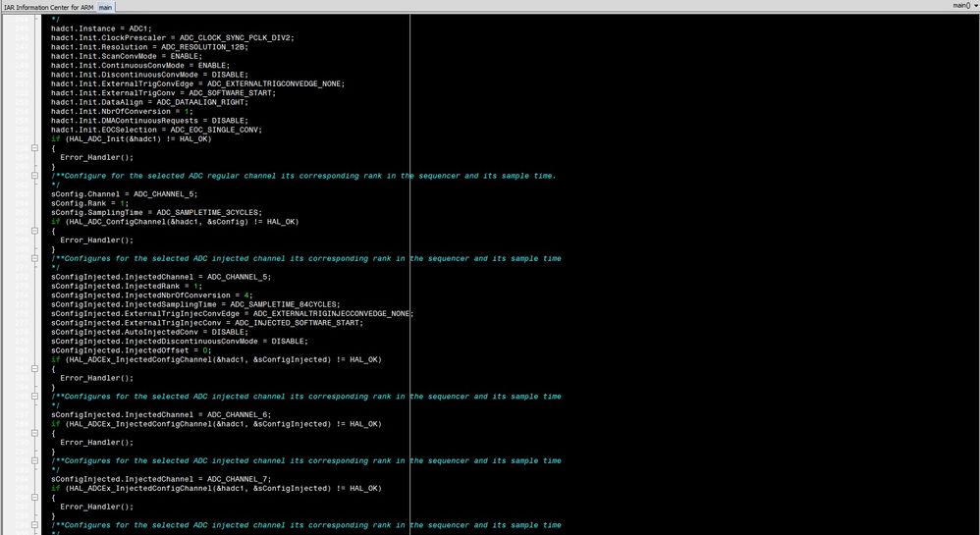Open the main() function list dropdown
980x535 pixels.
click(x=965, y=6)
